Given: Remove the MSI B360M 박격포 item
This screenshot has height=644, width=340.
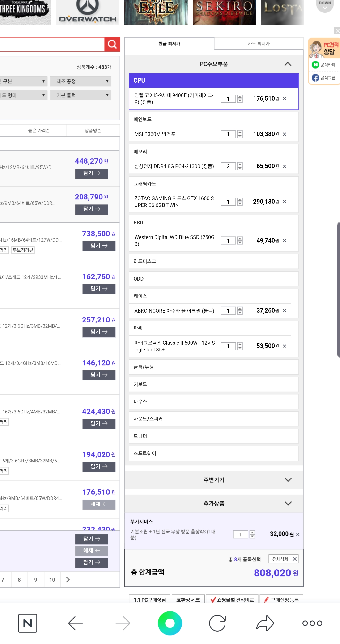Looking at the screenshot, I should click(285, 134).
